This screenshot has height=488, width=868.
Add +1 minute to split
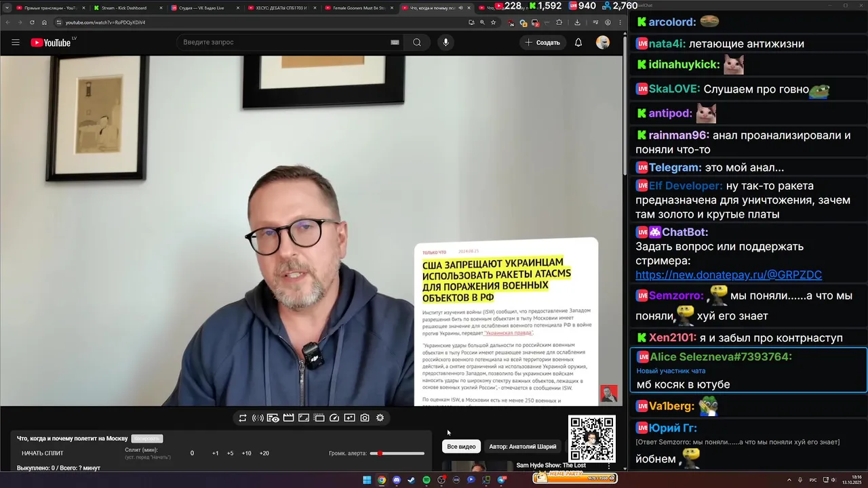coord(215,453)
